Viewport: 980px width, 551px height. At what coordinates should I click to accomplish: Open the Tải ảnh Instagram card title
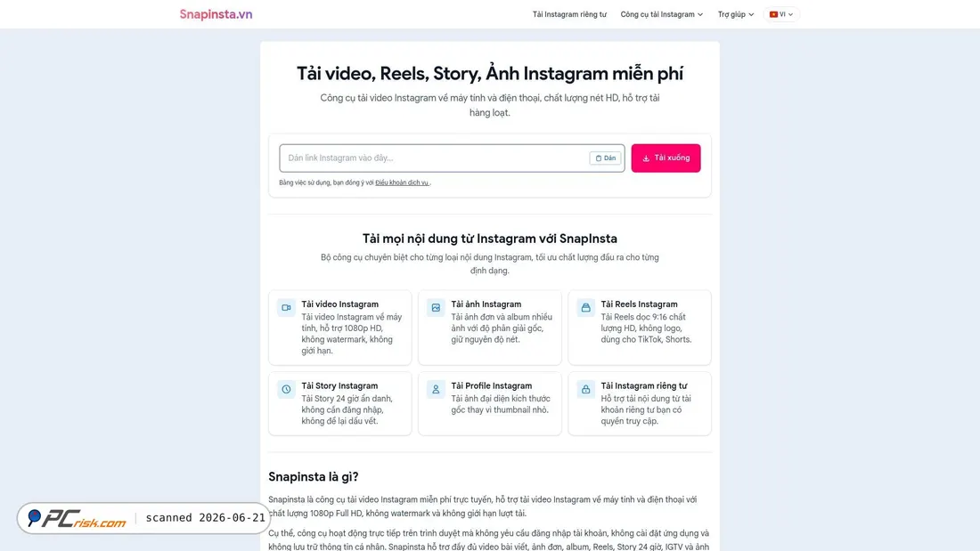pyautogui.click(x=486, y=304)
